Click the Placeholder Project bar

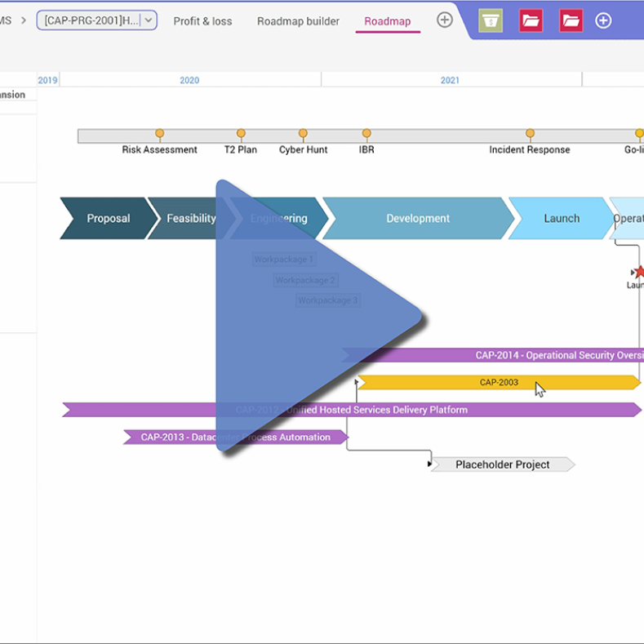click(502, 464)
